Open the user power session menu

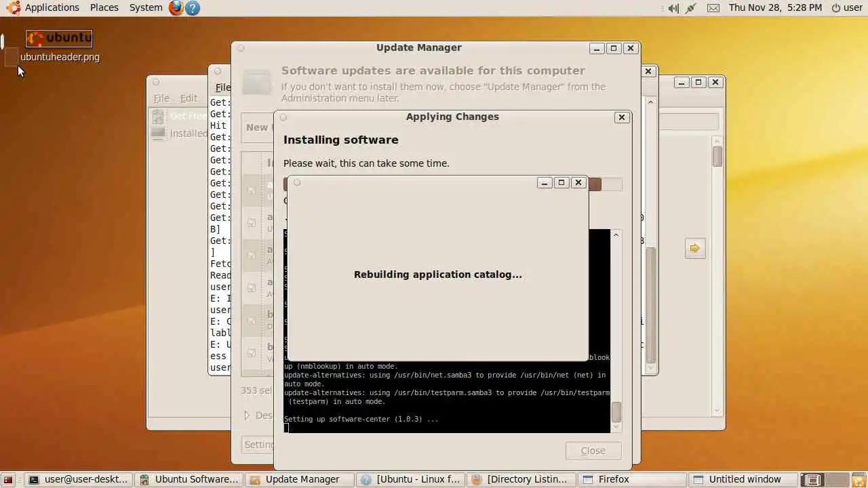[847, 7]
